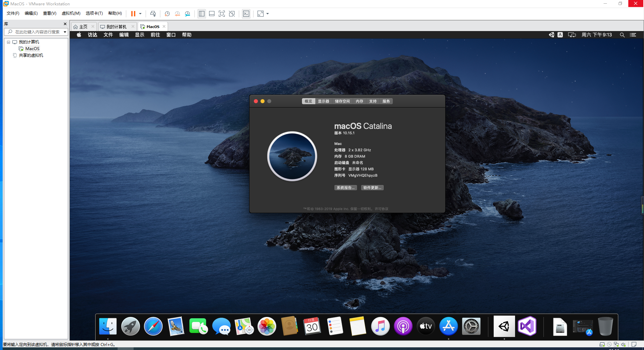Open Visual Studio from the Dock

click(527, 326)
